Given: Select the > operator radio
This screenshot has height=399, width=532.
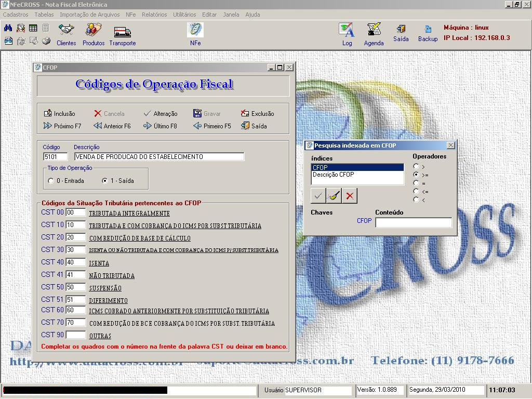Looking at the screenshot, I should [x=416, y=166].
